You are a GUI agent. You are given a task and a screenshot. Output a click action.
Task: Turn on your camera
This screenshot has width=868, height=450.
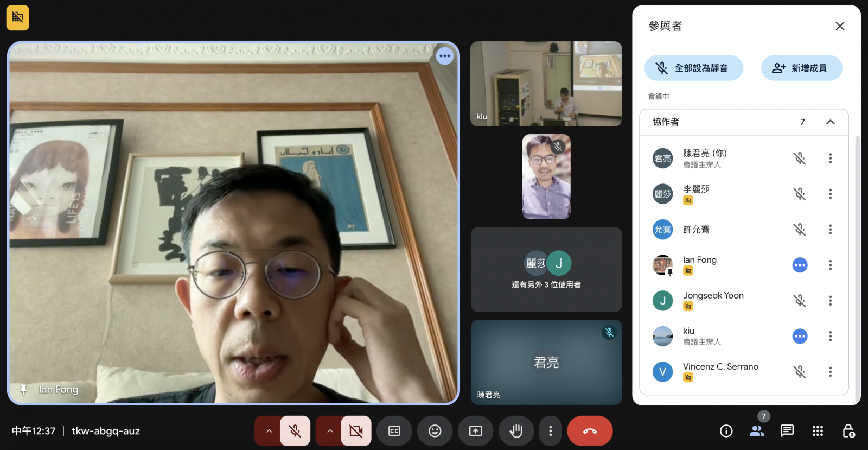pyautogui.click(x=356, y=431)
